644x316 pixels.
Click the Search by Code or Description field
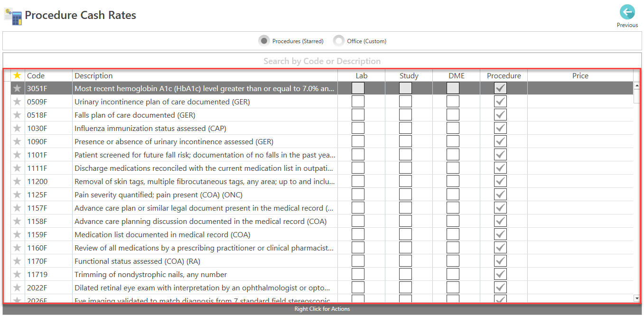[x=322, y=61]
